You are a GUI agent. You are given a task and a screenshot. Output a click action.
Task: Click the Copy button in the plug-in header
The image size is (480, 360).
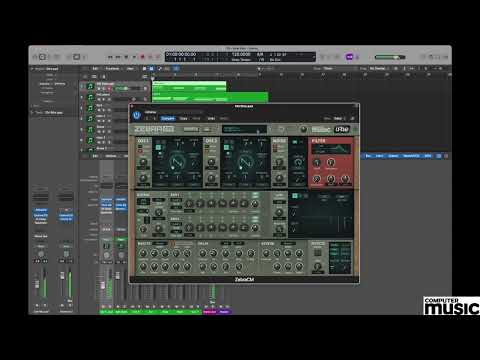tap(183, 118)
